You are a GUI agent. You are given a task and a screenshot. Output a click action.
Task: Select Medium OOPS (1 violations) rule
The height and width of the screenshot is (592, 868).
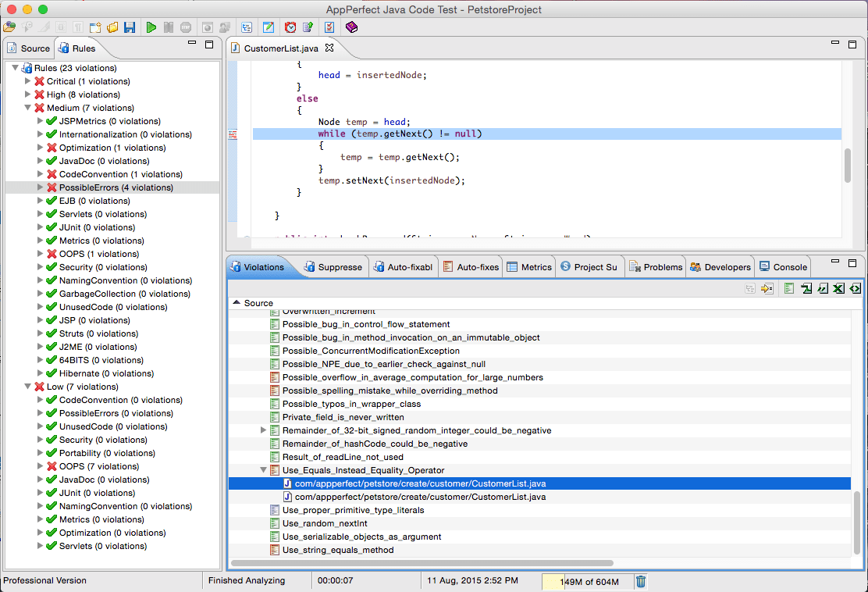(x=99, y=254)
